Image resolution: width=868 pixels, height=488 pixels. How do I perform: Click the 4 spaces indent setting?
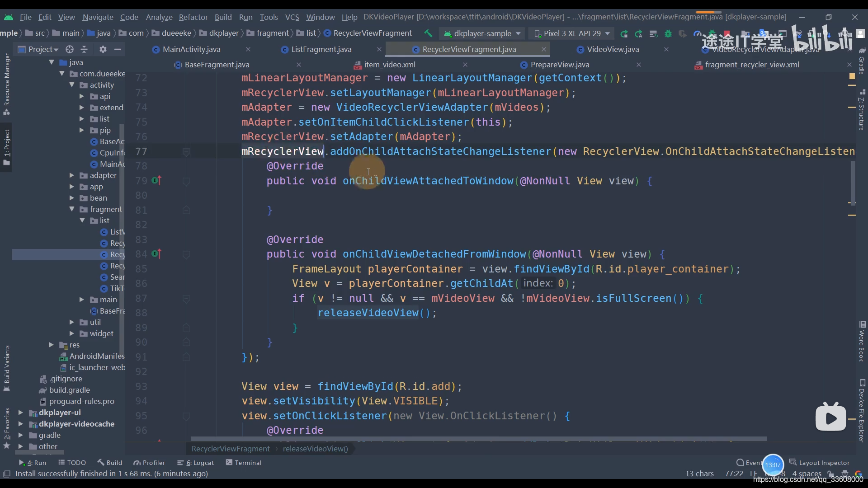tap(807, 474)
